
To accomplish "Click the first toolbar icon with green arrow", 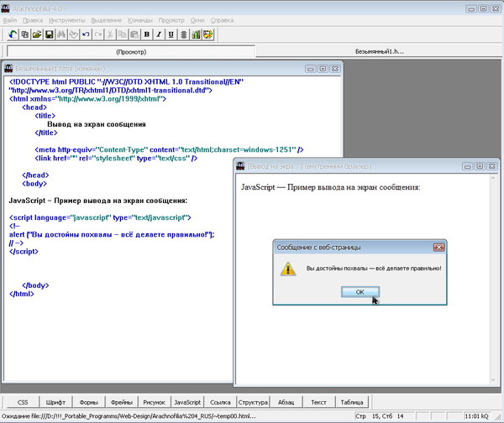I will point(13,34).
